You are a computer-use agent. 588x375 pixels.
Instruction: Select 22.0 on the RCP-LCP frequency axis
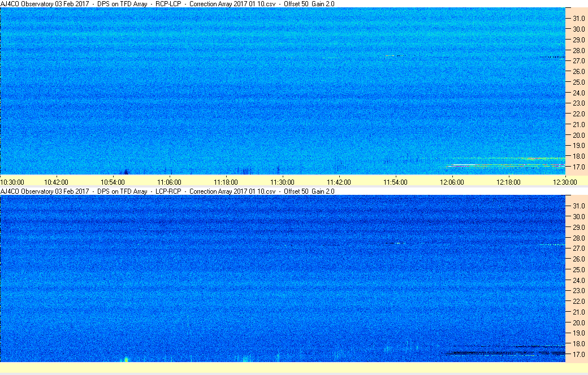point(578,114)
